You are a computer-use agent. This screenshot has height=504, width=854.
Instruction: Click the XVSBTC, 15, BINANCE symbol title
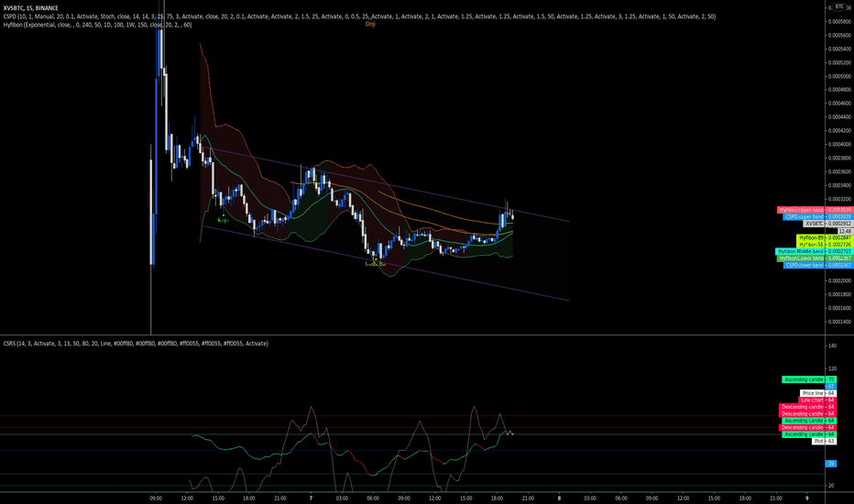click(x=30, y=8)
